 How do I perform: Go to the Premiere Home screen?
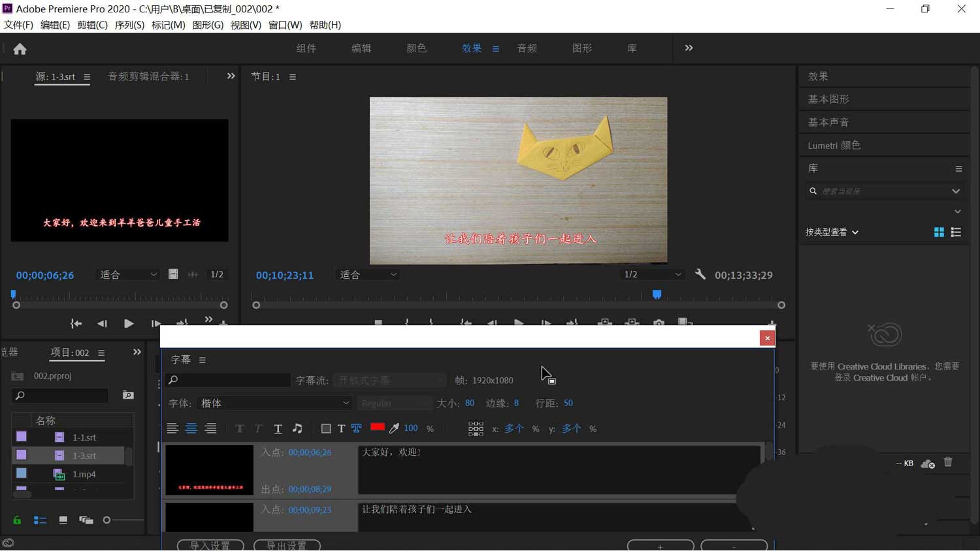click(20, 49)
